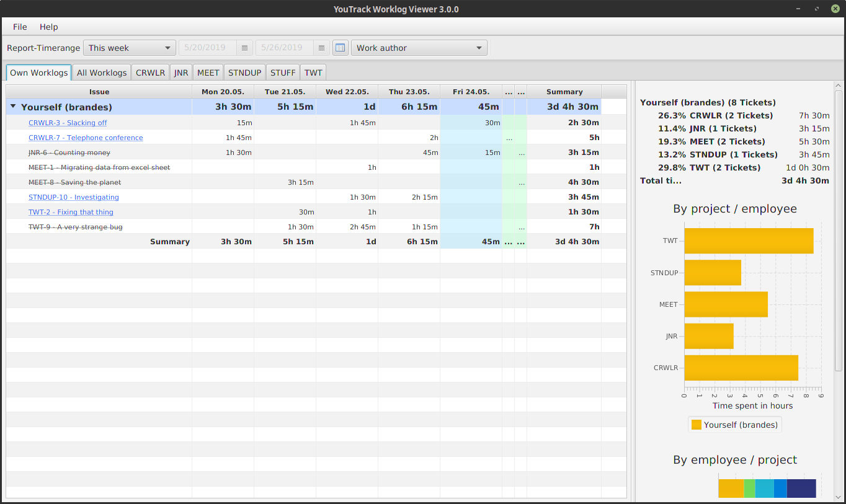Click the MEET bar in project chart
This screenshot has height=504, width=846.
[726, 304]
